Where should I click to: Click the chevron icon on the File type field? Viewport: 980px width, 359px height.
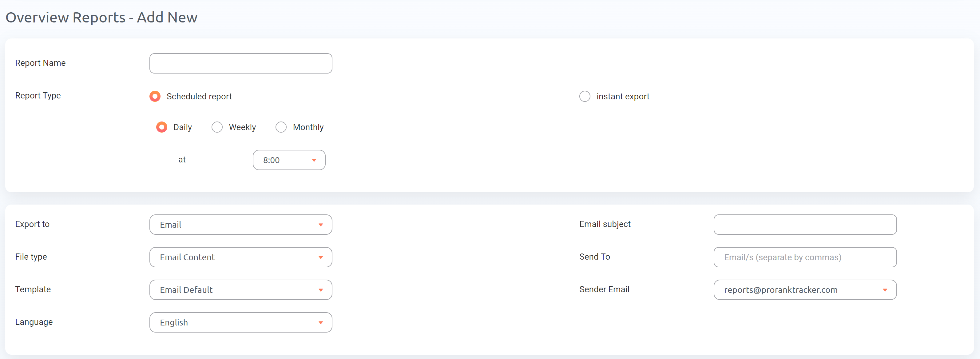point(321,257)
